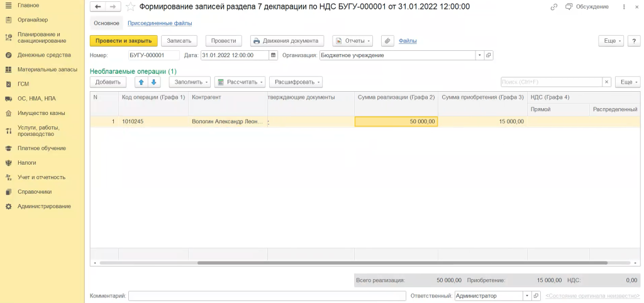
Task: Open the Главное section icon
Action: click(8, 5)
